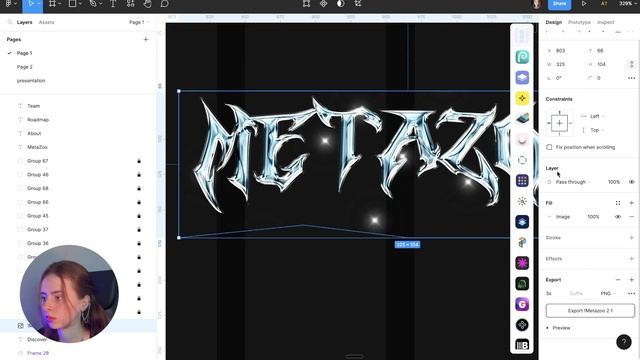Click the Use as mask icon

tap(340, 4)
